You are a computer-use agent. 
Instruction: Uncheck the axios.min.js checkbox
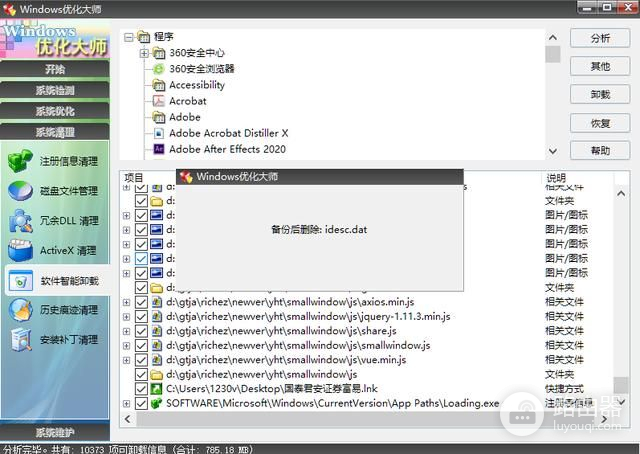tap(141, 302)
